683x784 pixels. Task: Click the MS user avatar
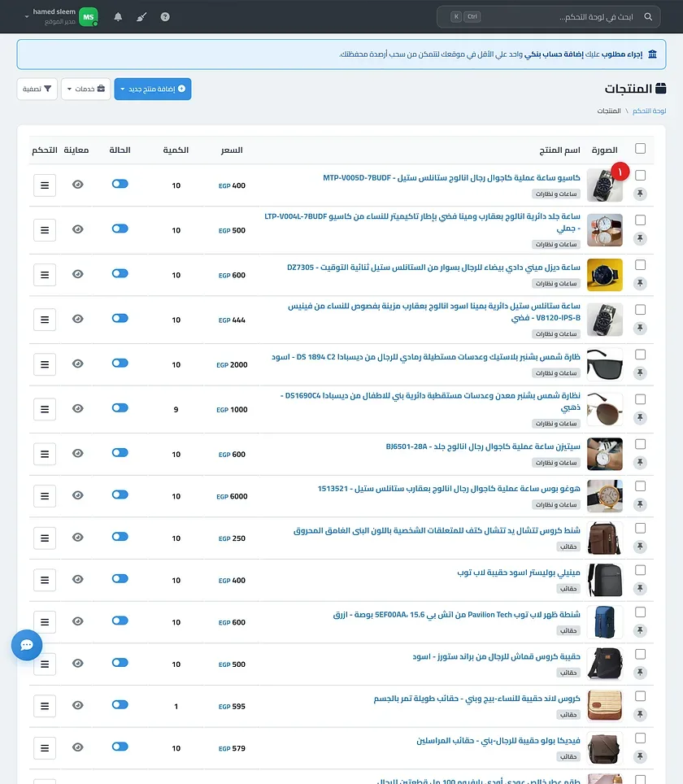[89, 17]
